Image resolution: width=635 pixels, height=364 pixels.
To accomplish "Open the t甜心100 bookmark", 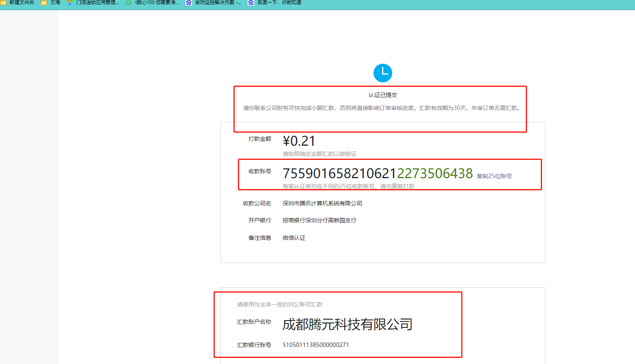I will click(x=152, y=2).
